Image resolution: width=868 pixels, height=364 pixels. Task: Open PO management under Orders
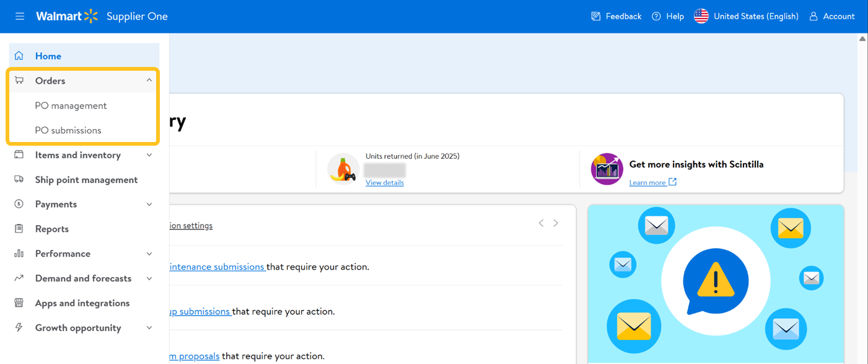(x=71, y=105)
